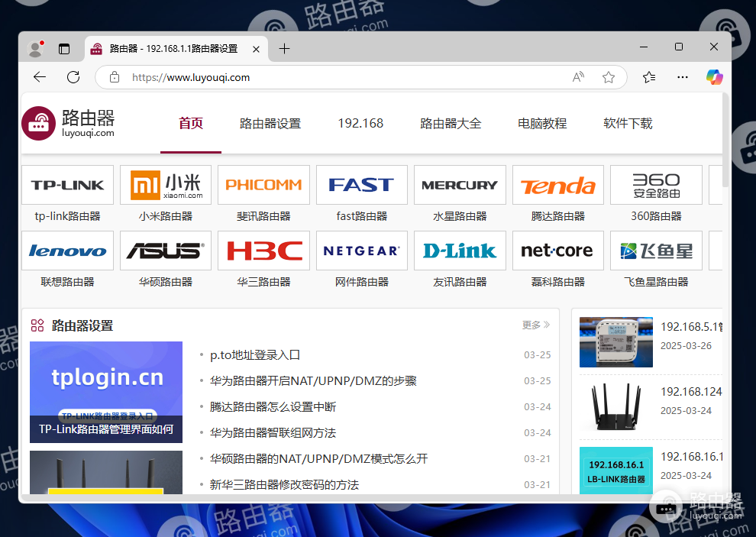The image size is (756, 537).
Task: Click the H3C brand logo
Action: 263,251
